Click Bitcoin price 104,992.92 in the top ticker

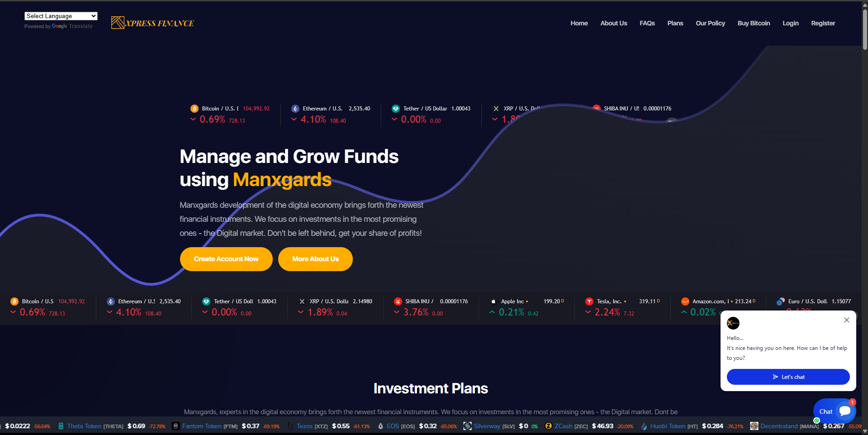tap(256, 109)
